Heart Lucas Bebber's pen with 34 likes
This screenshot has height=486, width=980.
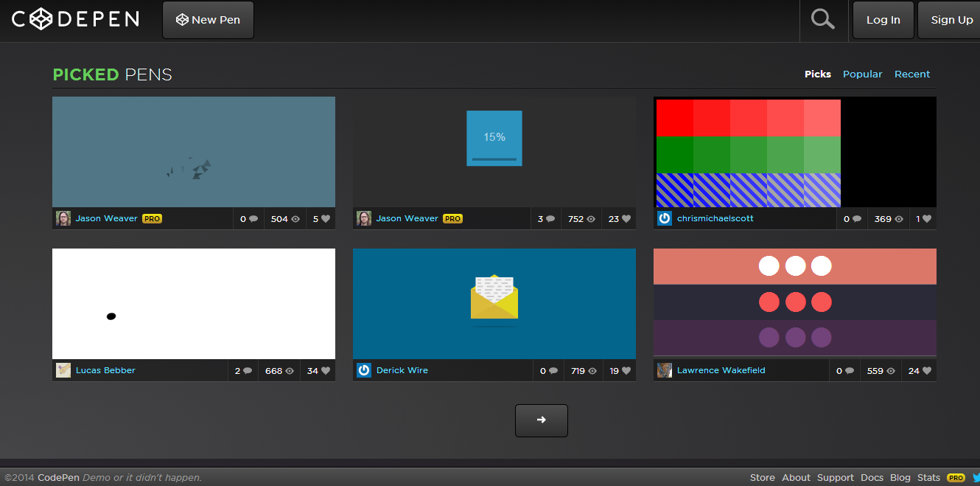click(x=318, y=371)
